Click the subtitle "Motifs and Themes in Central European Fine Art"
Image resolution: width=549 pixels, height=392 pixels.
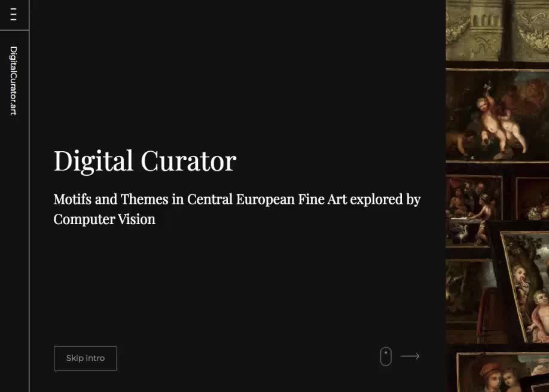pos(200,199)
